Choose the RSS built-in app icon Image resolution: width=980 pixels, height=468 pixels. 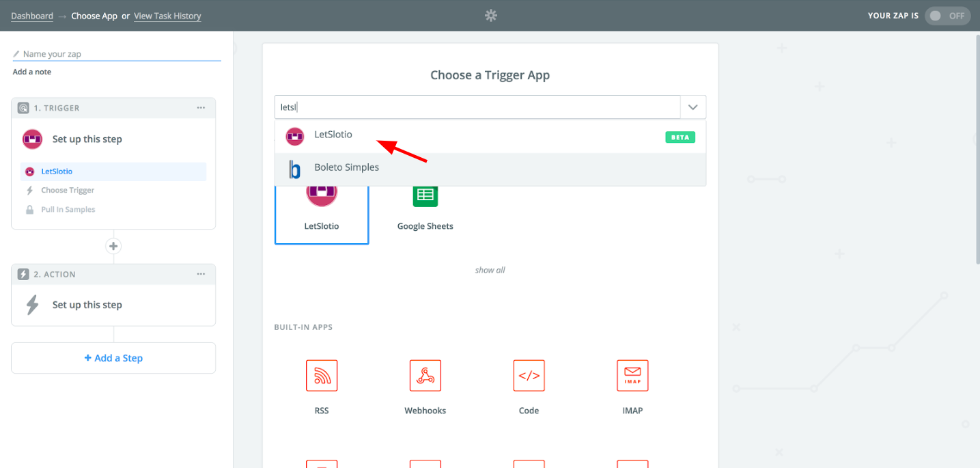[322, 376]
